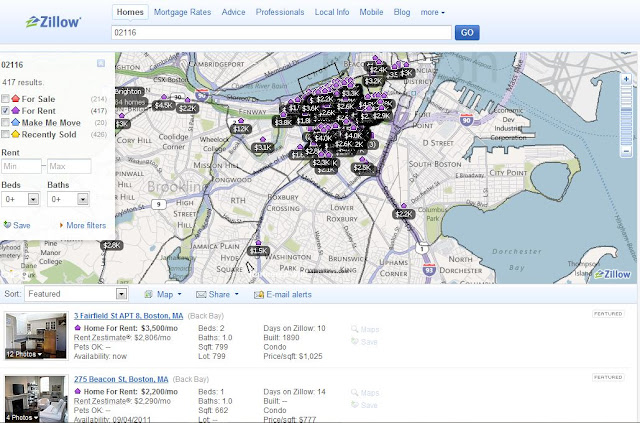Open the Mortgage Rates tab

click(182, 12)
